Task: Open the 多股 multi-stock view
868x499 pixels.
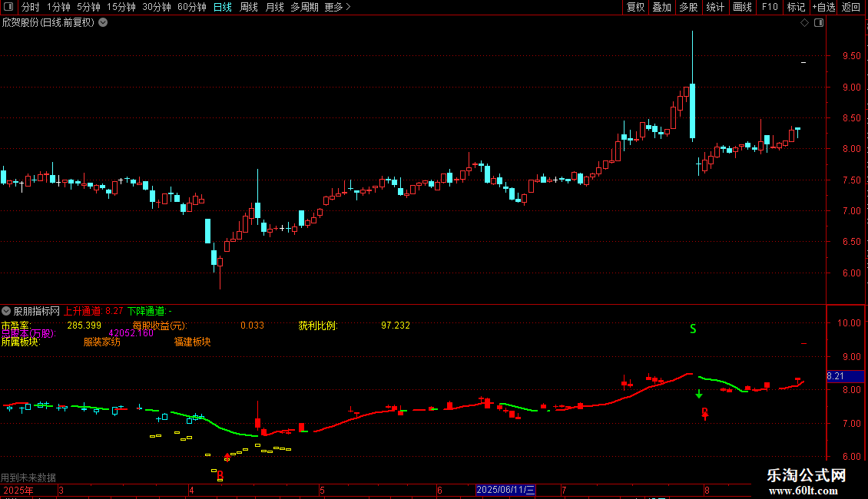Action: click(x=688, y=7)
